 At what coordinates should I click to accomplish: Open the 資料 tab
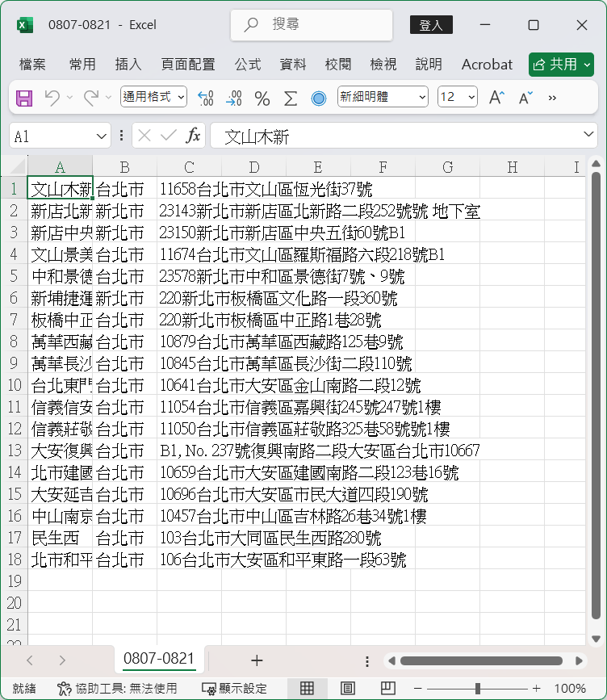[x=293, y=65]
